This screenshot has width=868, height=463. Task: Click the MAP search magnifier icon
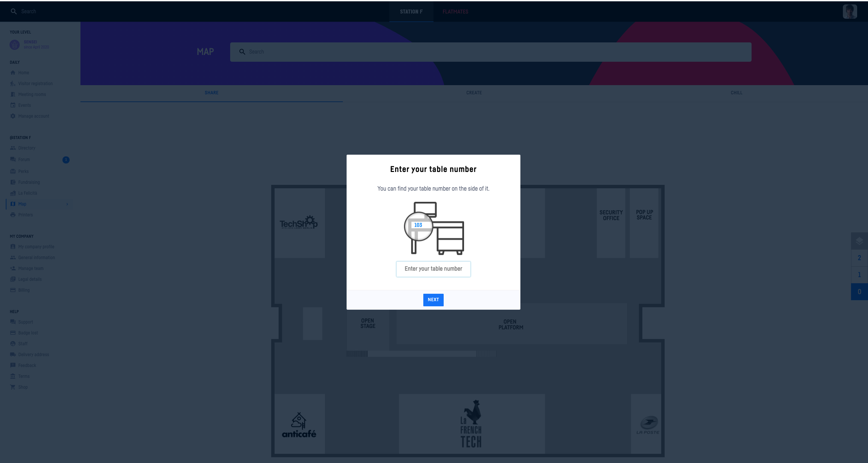point(242,52)
